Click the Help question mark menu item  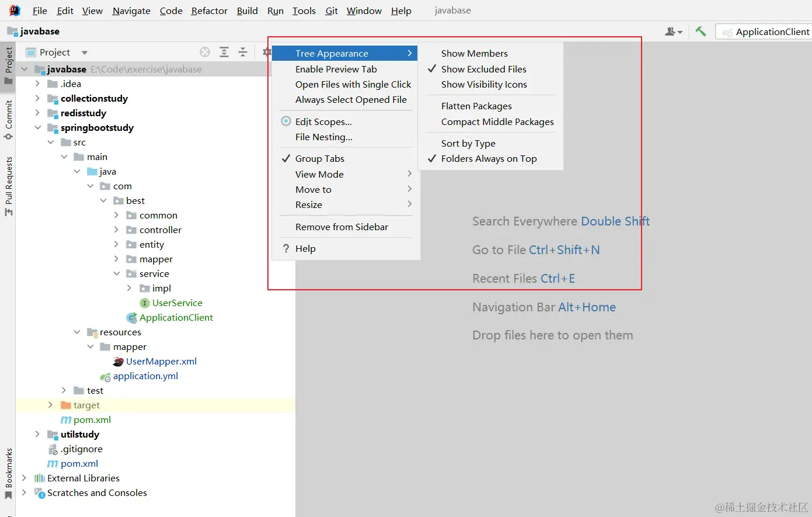(346, 248)
